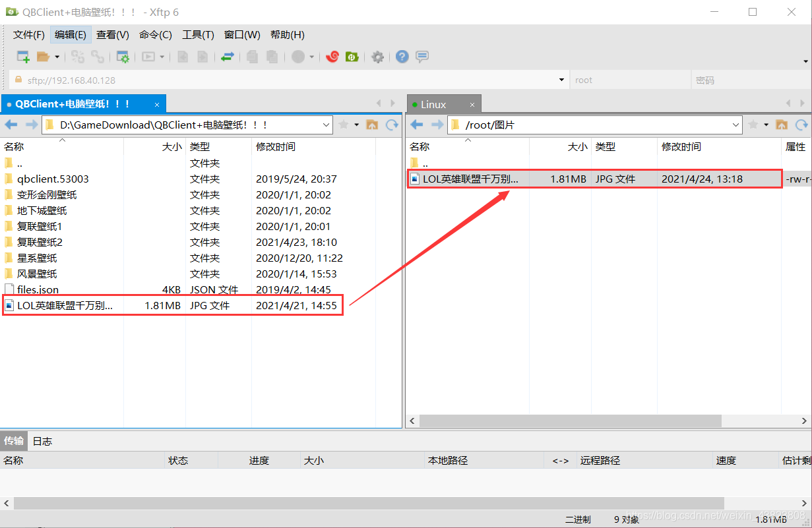Viewport: 812px width, 528px height.
Task: Click the Open Session folder icon
Action: coord(44,57)
